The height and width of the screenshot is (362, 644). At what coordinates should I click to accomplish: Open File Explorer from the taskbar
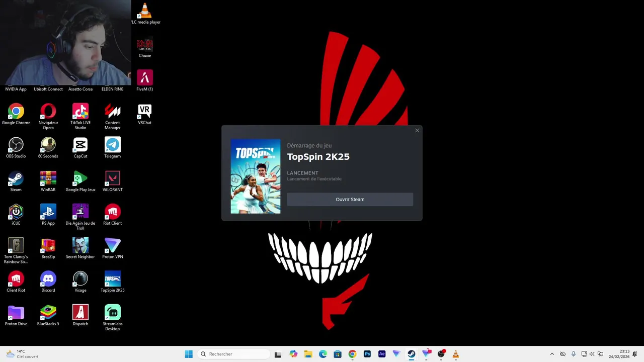pyautogui.click(x=308, y=354)
